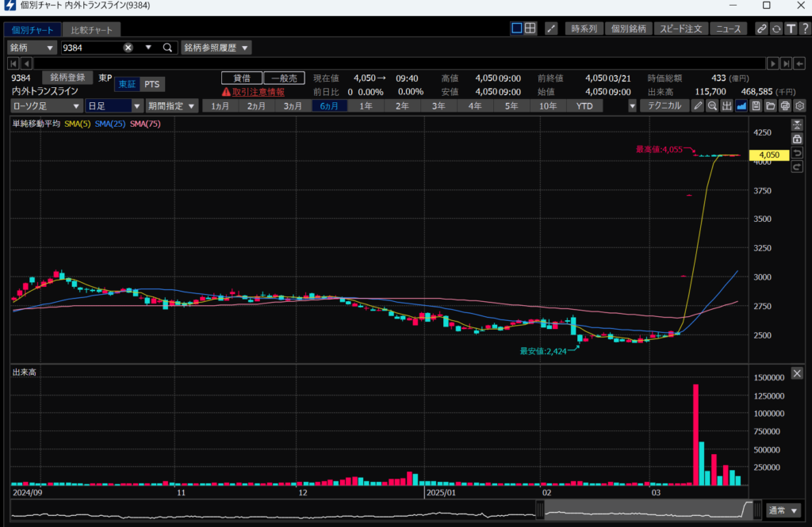The height and width of the screenshot is (527, 812).
Task: Open the 銘柄参照履歴 history dropdown
Action: [x=216, y=48]
